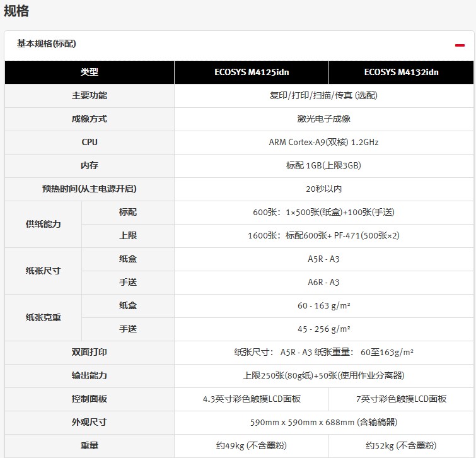This screenshot has height=458, width=476.
Task: Click the 双面打印 row label
Action: coord(90,352)
